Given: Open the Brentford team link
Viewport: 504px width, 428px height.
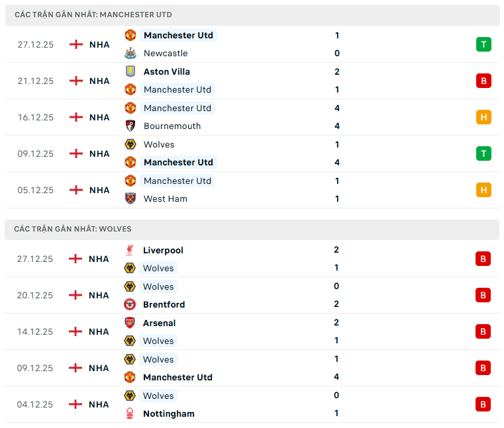Looking at the screenshot, I should click(164, 304).
